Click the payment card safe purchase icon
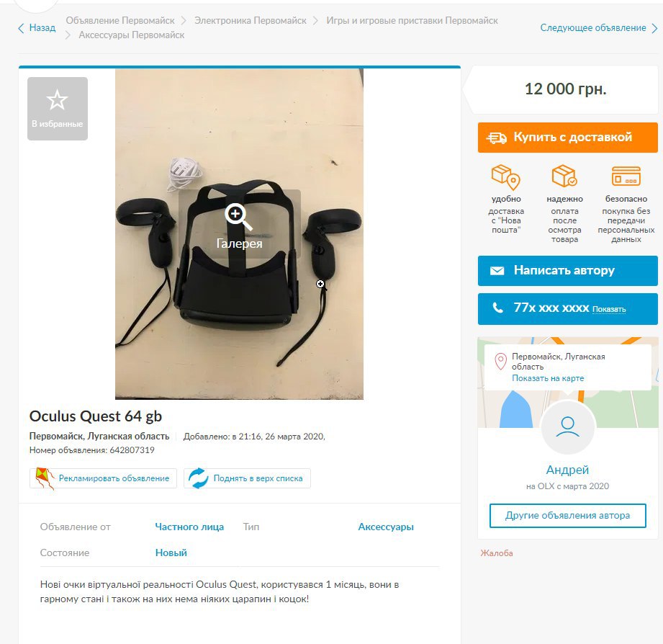Viewport: 663px width, 644px height. [x=626, y=176]
